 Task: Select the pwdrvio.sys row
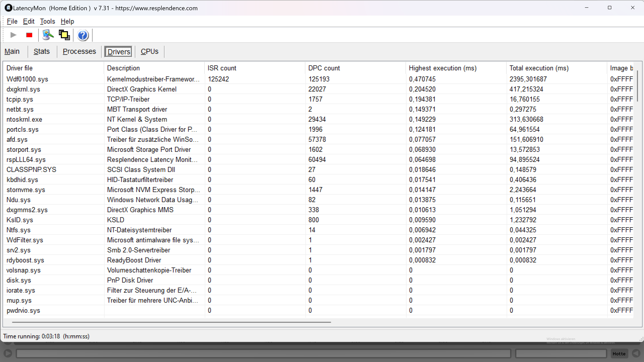click(318, 310)
